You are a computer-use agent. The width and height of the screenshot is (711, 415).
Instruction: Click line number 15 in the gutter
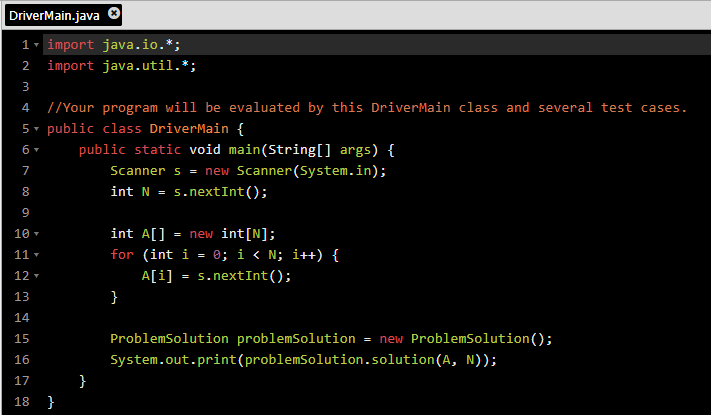[x=22, y=339]
